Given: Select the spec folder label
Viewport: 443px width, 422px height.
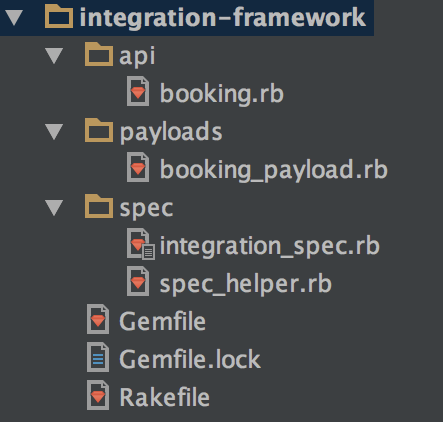Looking at the screenshot, I should pyautogui.click(x=146, y=209).
